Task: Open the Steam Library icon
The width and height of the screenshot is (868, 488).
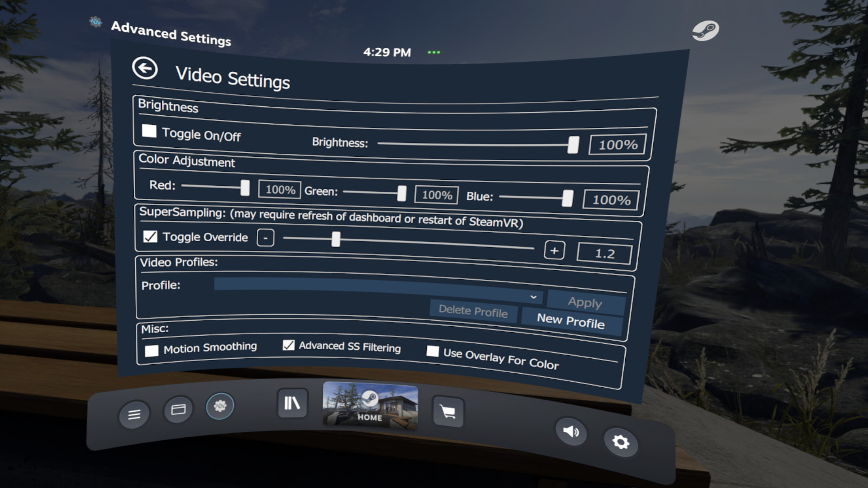Action: tap(292, 403)
